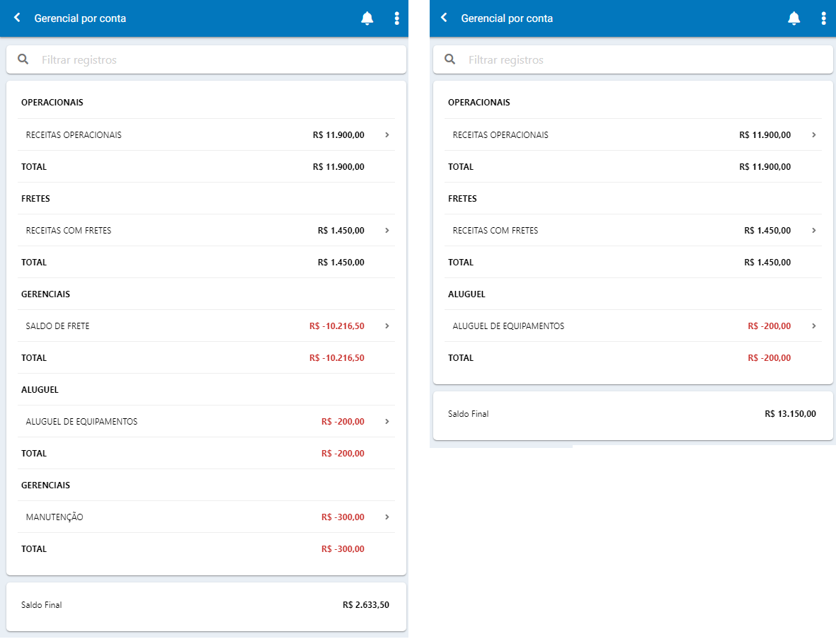Expand RECEITAS OPERACIONAIS chevron on right screen
Viewport: 836px width, 644px height.
[813, 135]
